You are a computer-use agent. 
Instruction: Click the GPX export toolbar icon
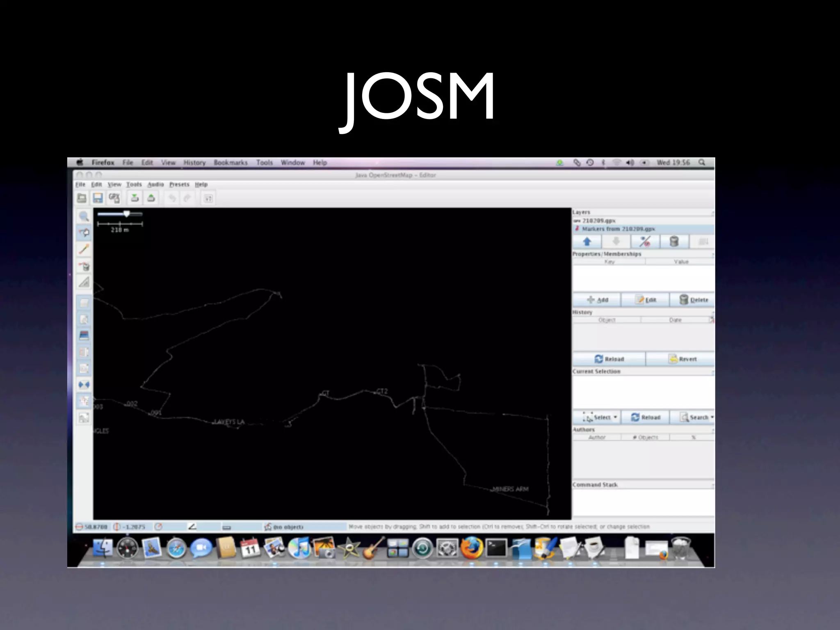114,199
